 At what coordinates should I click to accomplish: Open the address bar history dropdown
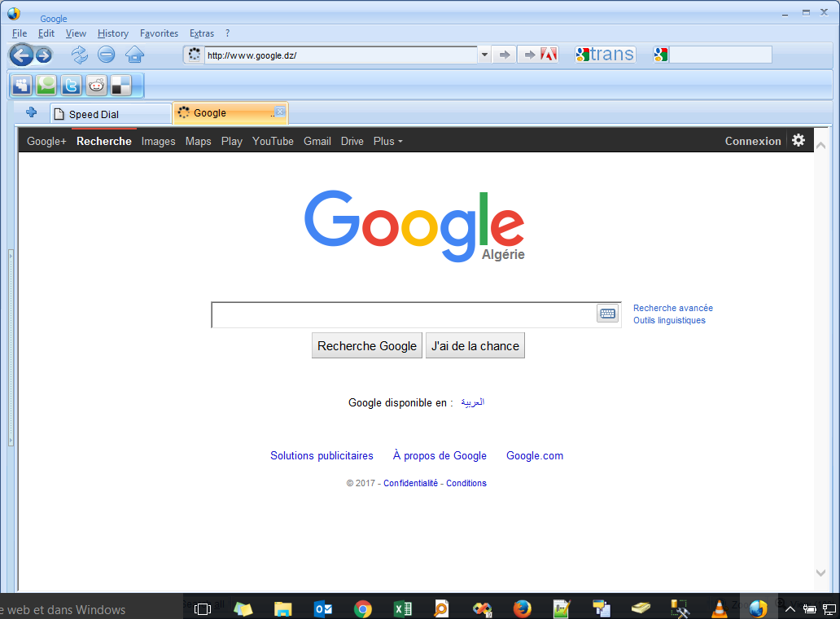point(484,55)
